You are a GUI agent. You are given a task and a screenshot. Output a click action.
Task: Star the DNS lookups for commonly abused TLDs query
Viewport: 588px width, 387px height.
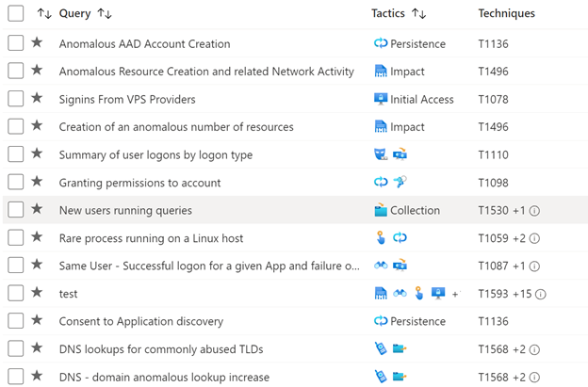(37, 347)
